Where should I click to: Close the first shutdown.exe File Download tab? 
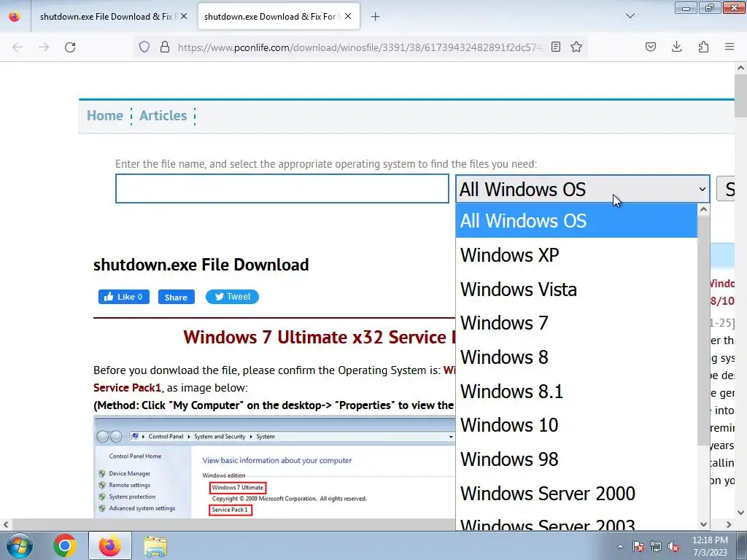pyautogui.click(x=184, y=16)
